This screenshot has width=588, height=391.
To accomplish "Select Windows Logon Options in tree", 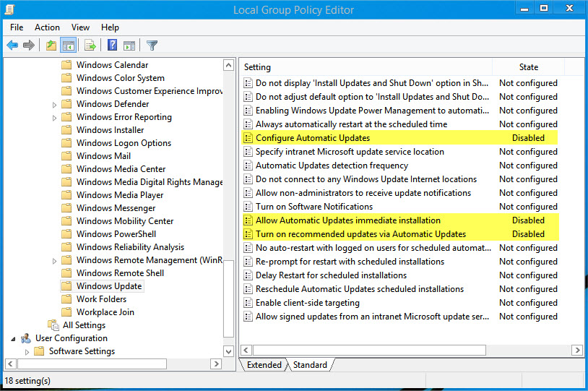I will point(124,143).
